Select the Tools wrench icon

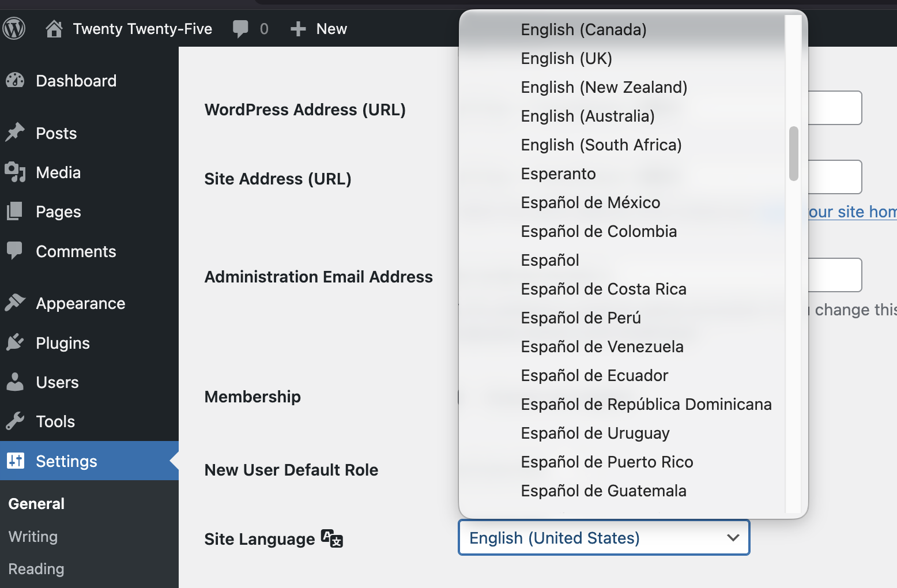click(16, 421)
